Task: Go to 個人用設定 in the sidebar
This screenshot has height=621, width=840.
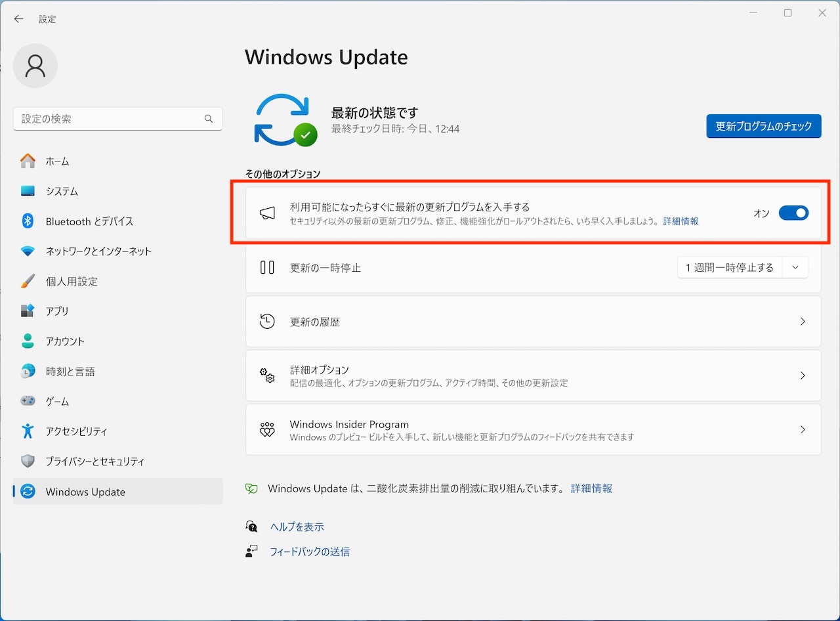Action: (x=118, y=281)
